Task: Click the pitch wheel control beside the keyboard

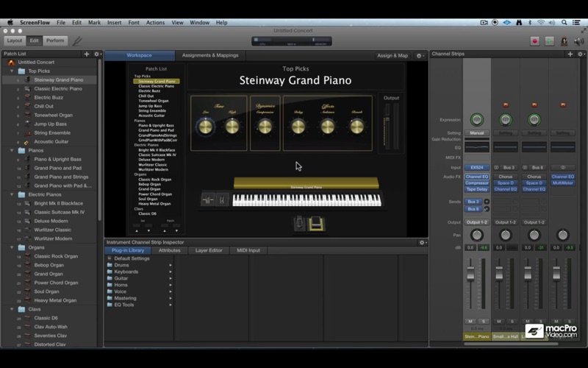Action: tap(208, 199)
